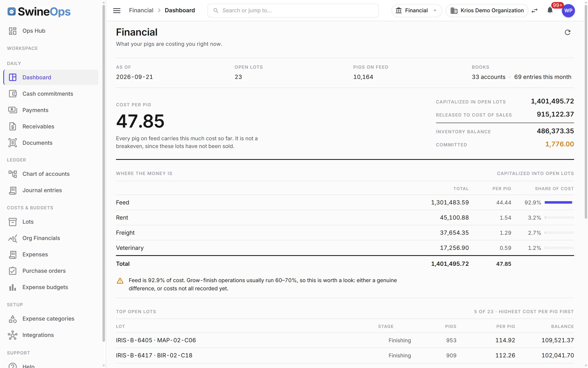The width and height of the screenshot is (588, 368).
Task: Click the Rent share of cost bar
Action: coord(559,218)
